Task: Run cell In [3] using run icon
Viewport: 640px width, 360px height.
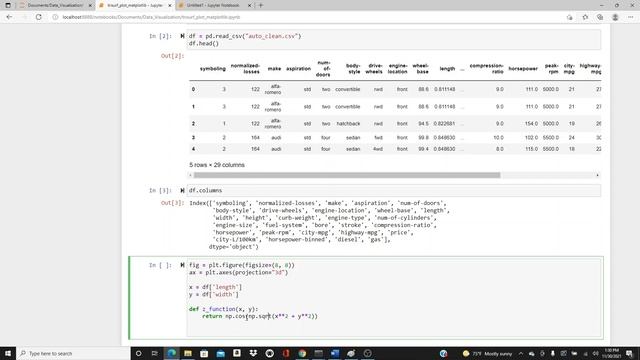Action: tap(182, 190)
